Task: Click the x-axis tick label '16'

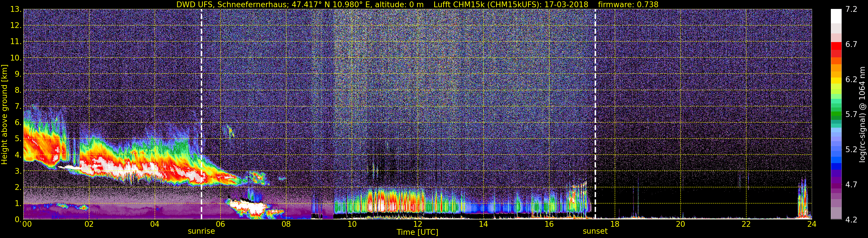Action: click(x=549, y=224)
